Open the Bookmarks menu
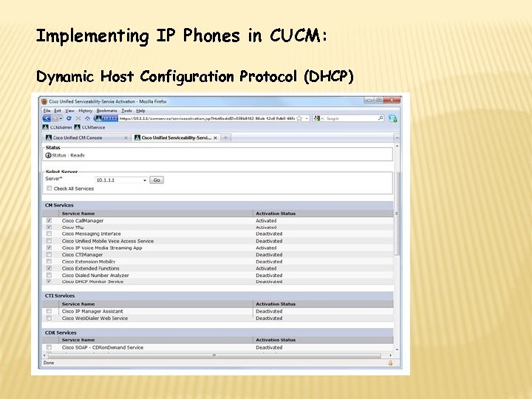 (106, 111)
